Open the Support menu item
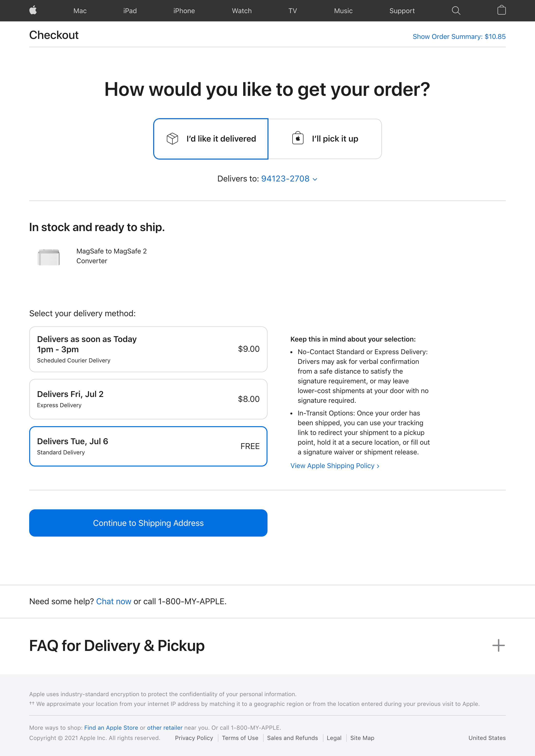 402,11
